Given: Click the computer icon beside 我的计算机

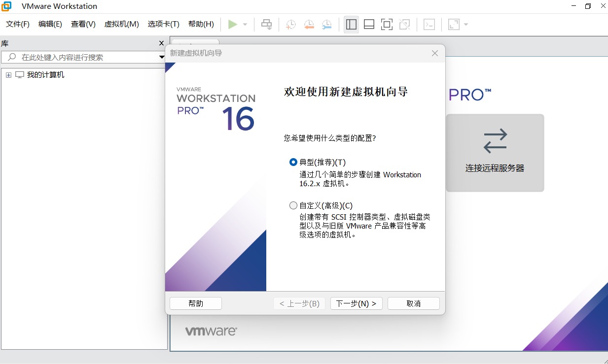Looking at the screenshot, I should click(20, 75).
